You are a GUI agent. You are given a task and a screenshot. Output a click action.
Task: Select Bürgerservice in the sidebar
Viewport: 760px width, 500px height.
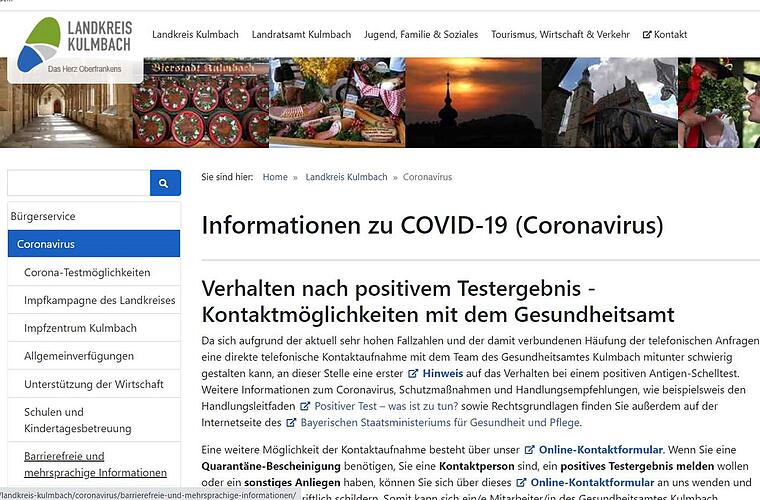point(44,216)
